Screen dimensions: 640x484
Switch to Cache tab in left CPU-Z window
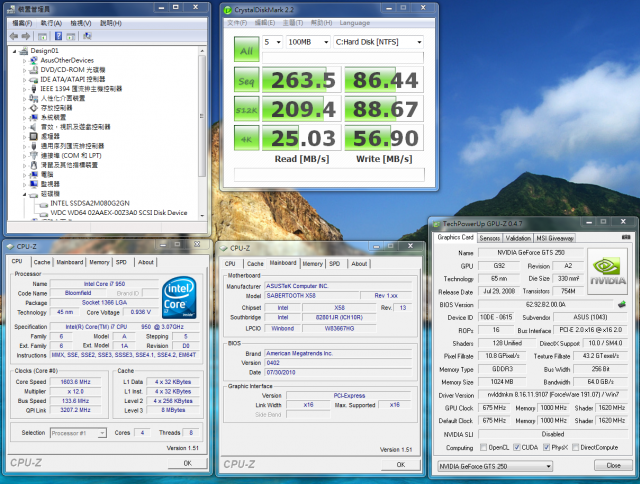click(x=42, y=262)
